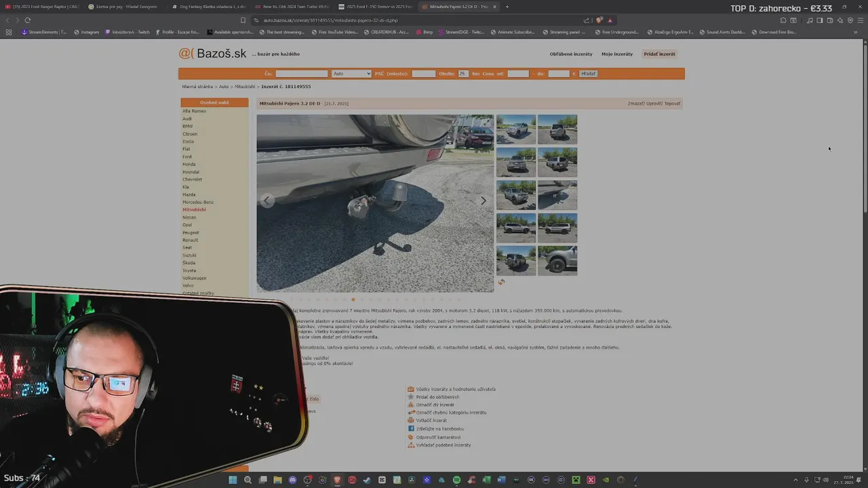Screen dimensions: 868x488
Task: Click the browser reload icon
Action: (28, 20)
